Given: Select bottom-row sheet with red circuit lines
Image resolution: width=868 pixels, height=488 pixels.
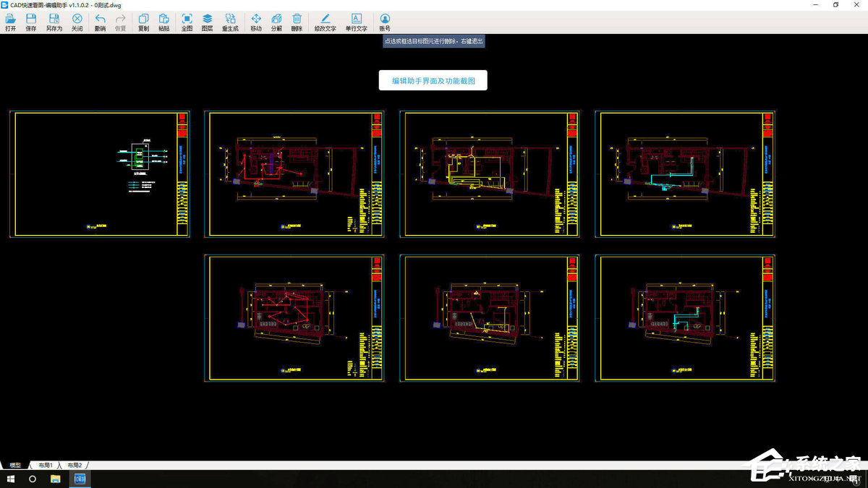Looking at the screenshot, I should click(x=294, y=318).
